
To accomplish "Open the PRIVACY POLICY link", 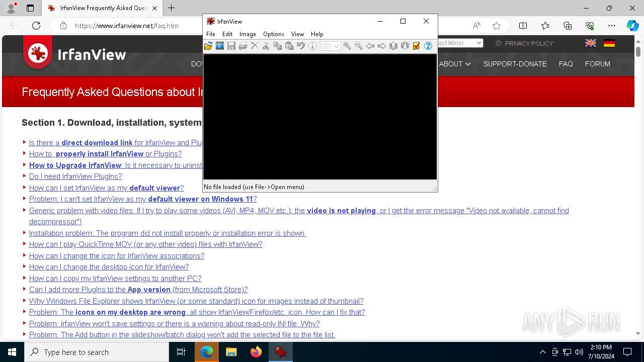I will coord(529,43).
